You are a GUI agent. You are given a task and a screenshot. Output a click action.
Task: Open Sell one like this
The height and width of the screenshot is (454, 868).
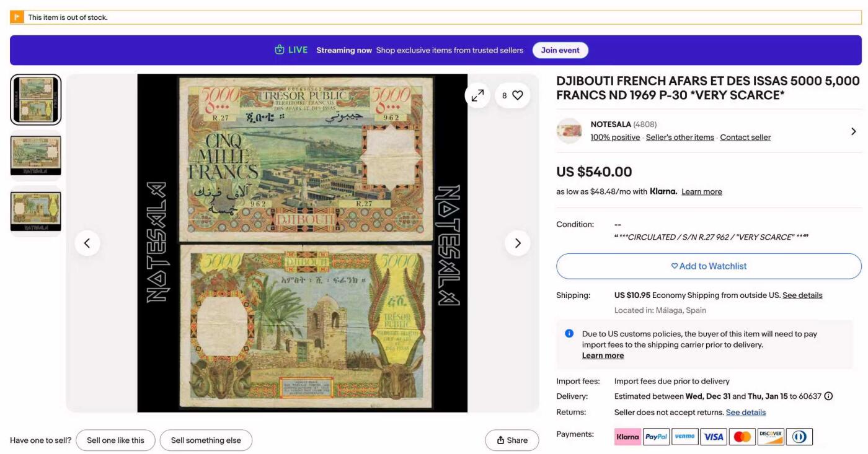click(115, 440)
